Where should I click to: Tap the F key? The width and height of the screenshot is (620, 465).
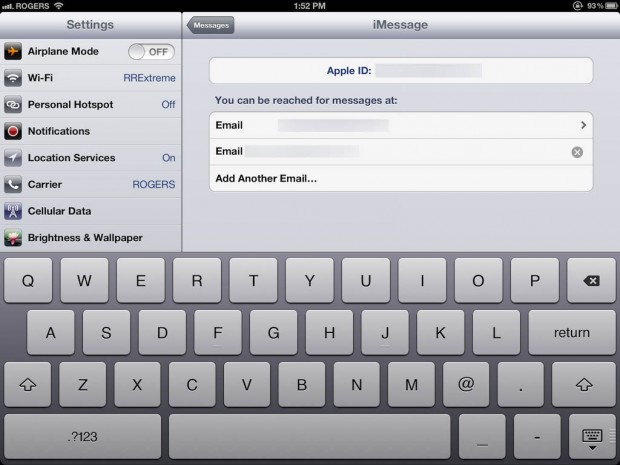[218, 333]
